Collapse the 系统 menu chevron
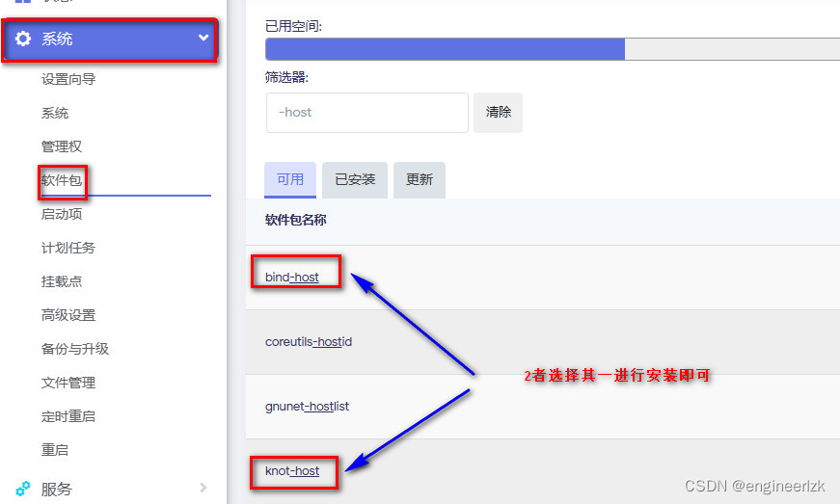The width and height of the screenshot is (840, 504). click(203, 38)
